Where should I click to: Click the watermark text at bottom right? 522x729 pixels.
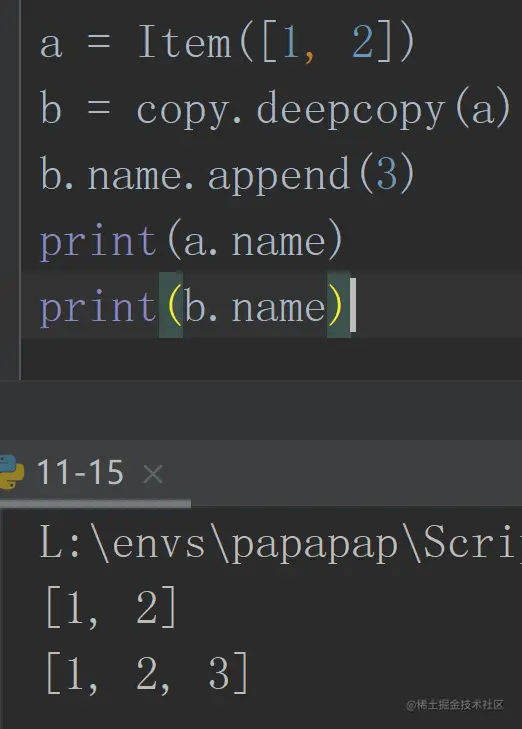(x=455, y=705)
